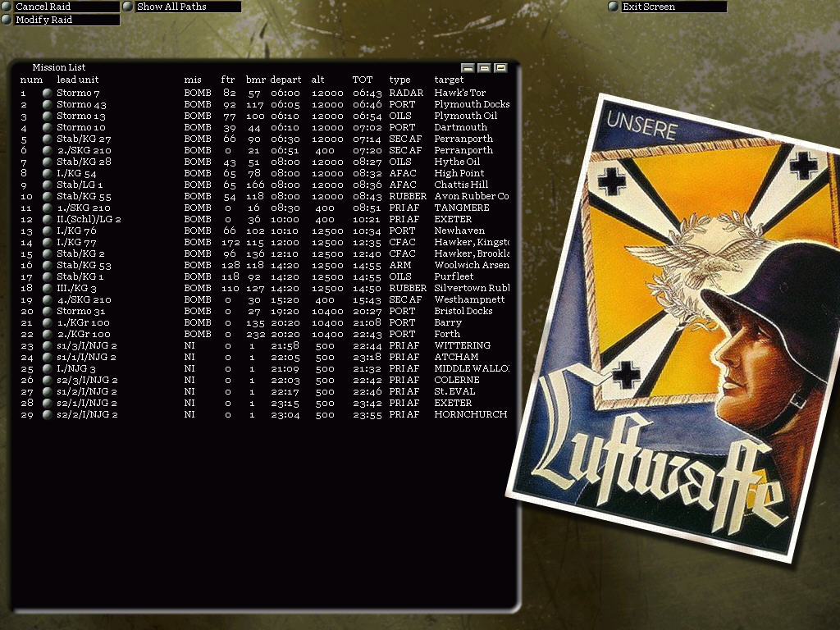Select the round bullet for Stormo 43
840x630 pixels.
47,104
